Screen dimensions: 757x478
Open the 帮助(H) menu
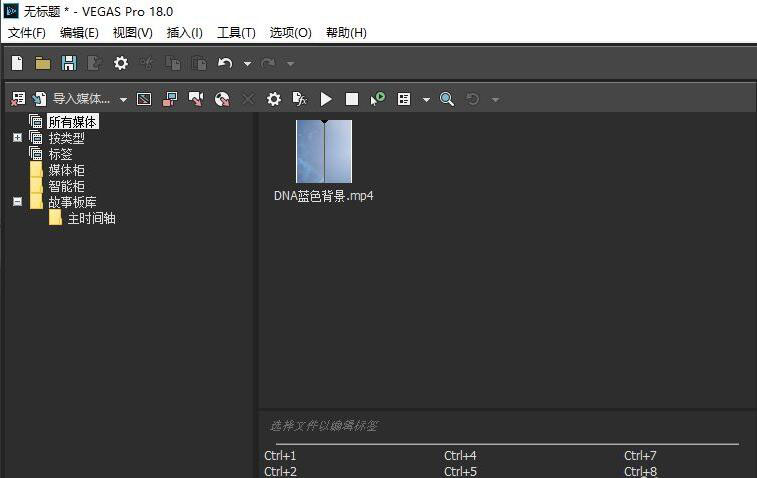346,32
